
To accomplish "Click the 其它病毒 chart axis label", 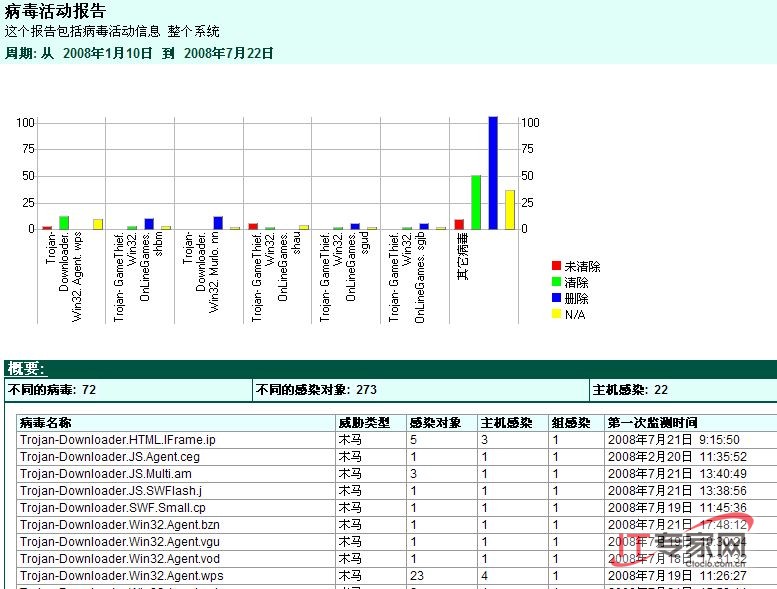I will 462,257.
